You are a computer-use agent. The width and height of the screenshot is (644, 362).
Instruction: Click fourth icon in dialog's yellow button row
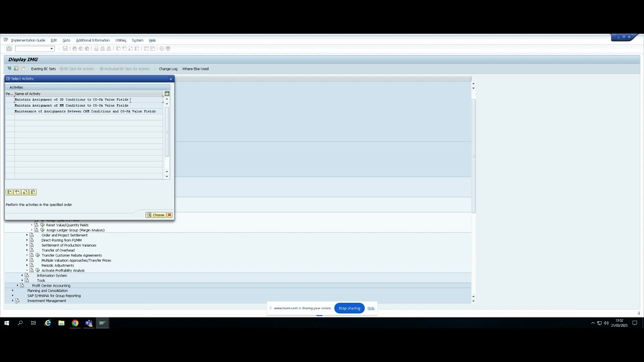coord(33,192)
